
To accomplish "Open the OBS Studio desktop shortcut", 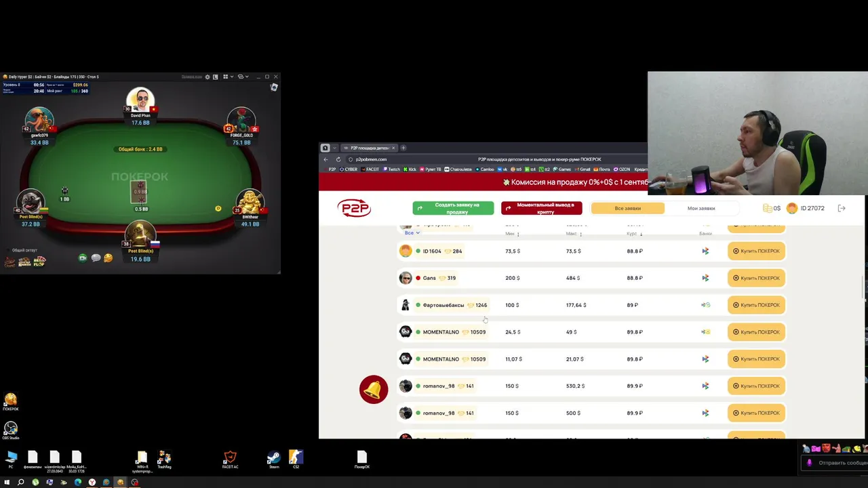I will pyautogui.click(x=10, y=430).
